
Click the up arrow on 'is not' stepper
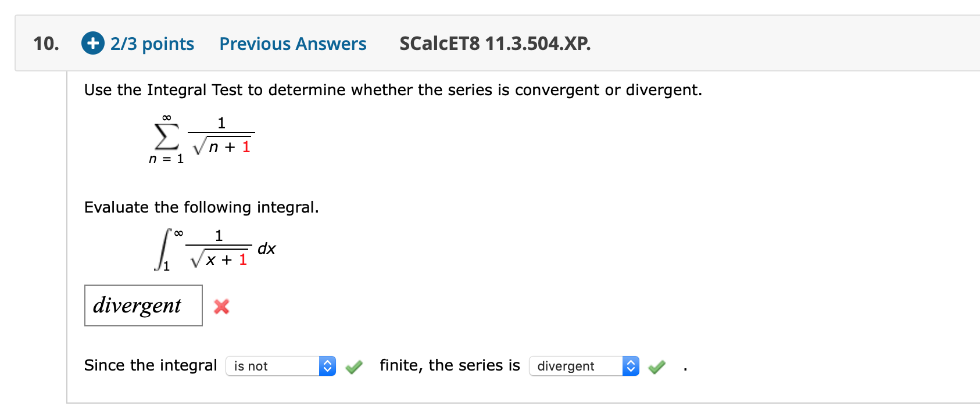328,362
